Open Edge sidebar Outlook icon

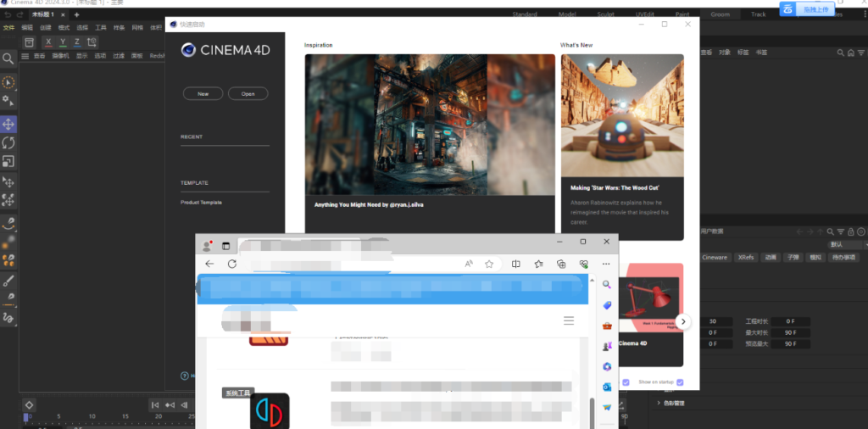[x=607, y=387]
